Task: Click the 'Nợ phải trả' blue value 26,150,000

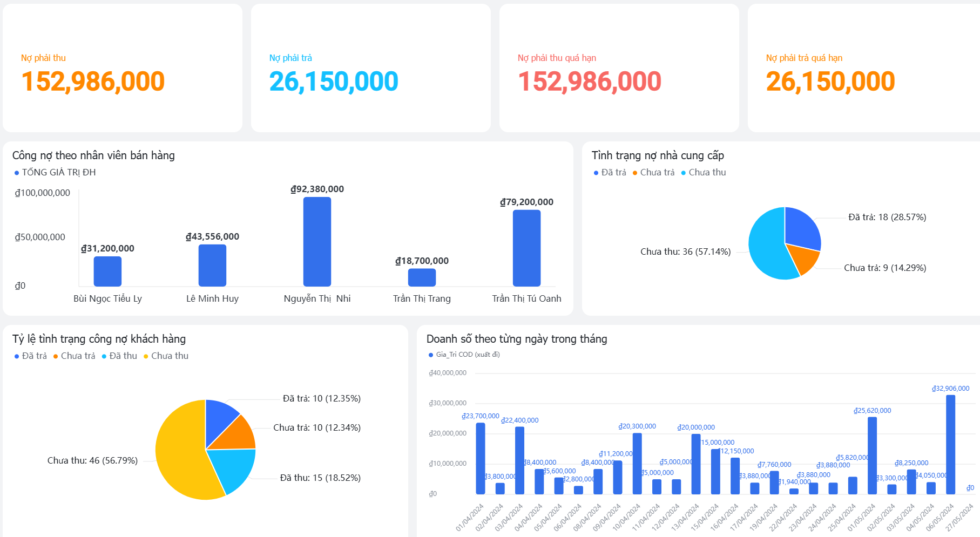Action: click(x=334, y=81)
